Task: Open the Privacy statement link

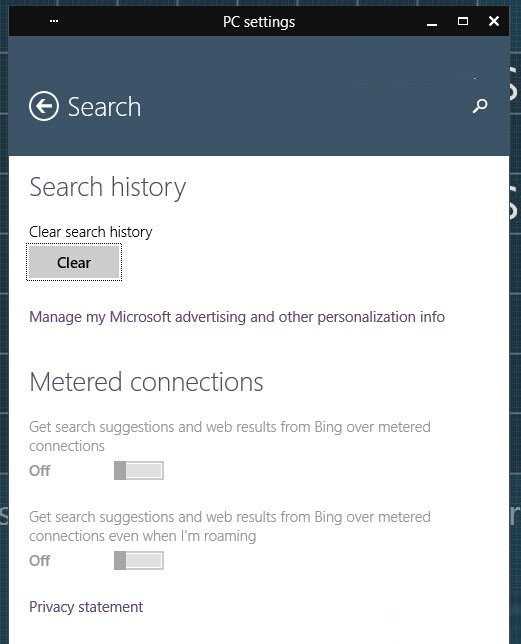Action: coord(86,607)
